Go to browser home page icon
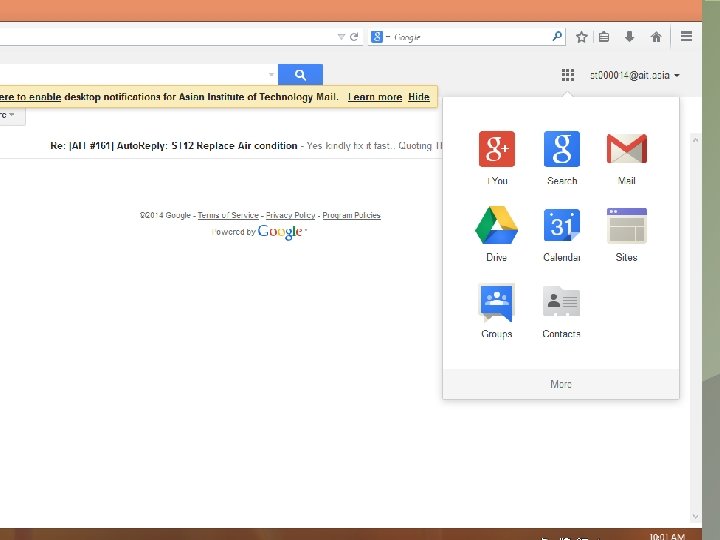The image size is (720, 540). click(656, 37)
